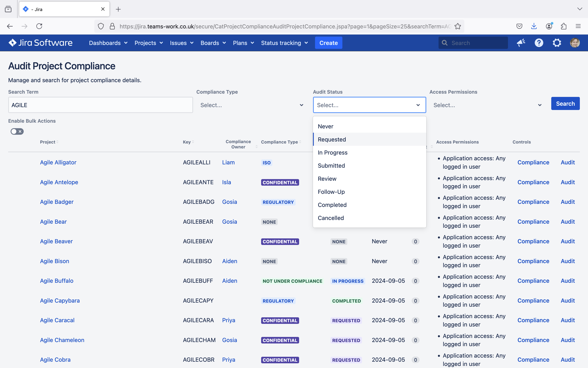Open the Dashboards menu

[108, 43]
